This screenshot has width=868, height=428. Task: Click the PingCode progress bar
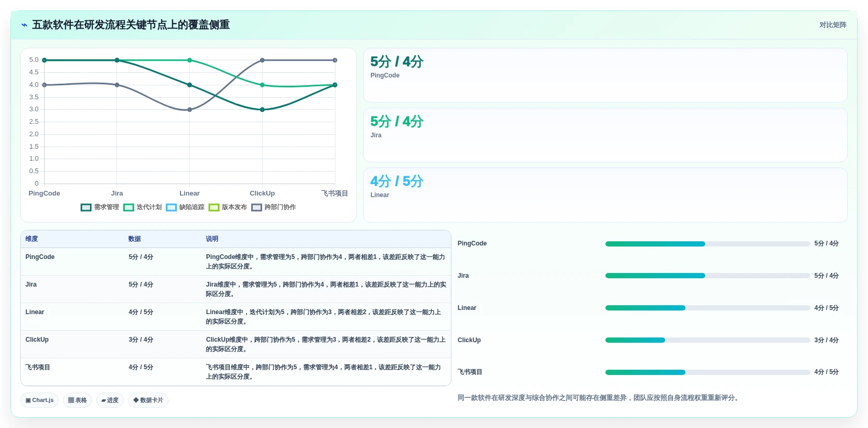pyautogui.click(x=707, y=244)
